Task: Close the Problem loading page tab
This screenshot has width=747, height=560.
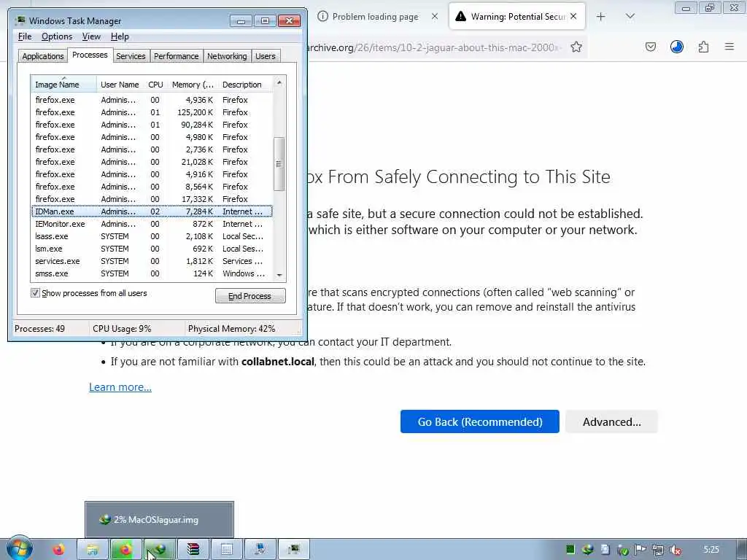Action: tap(435, 16)
